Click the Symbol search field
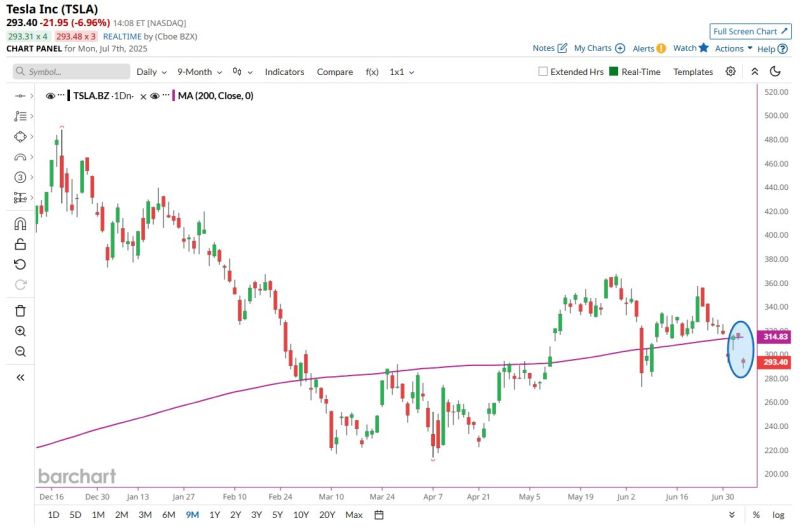The width and height of the screenshot is (800, 530). click(72, 72)
